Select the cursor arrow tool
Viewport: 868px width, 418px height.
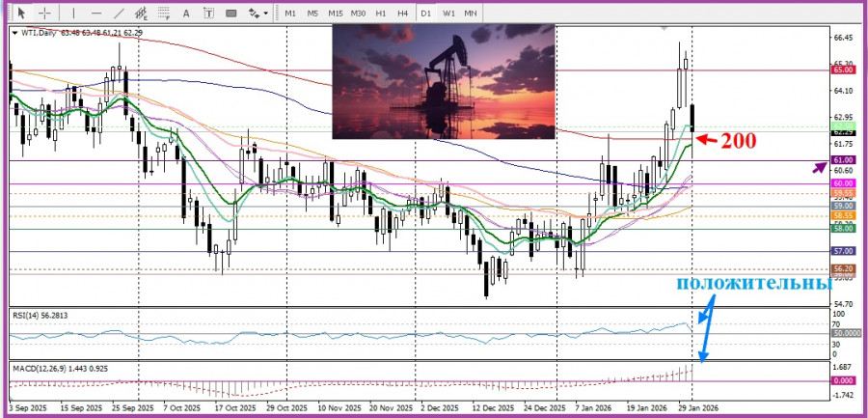click(x=21, y=14)
